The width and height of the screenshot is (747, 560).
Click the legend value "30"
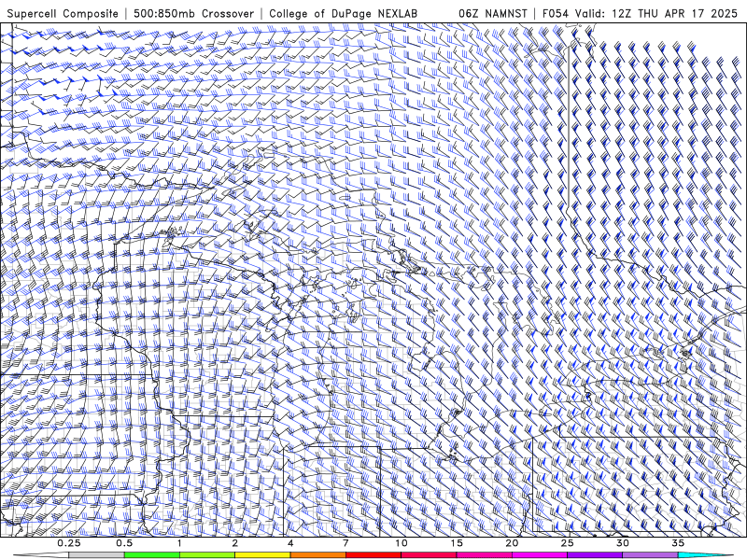pos(623,543)
